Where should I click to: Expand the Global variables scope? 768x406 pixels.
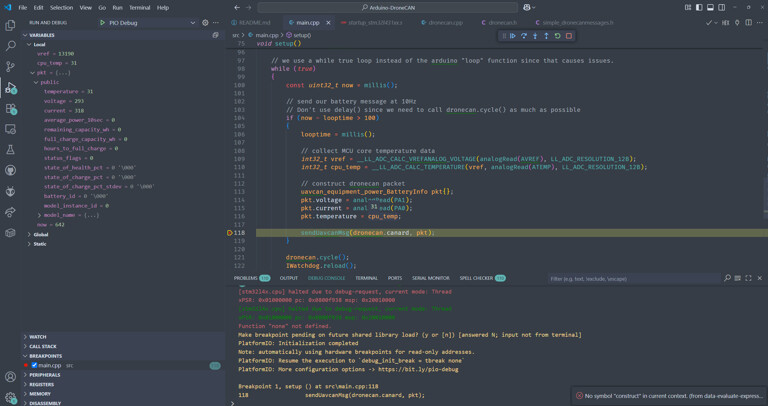coord(29,235)
